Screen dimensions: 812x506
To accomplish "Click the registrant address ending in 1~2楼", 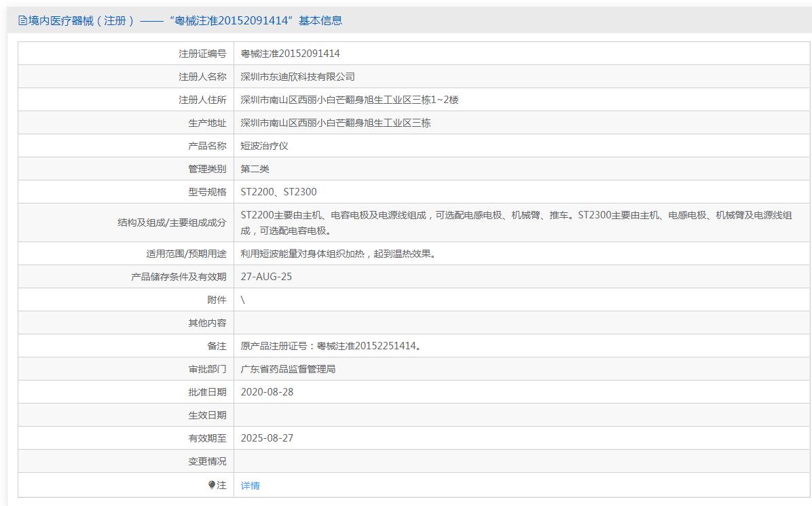I will click(x=350, y=100).
